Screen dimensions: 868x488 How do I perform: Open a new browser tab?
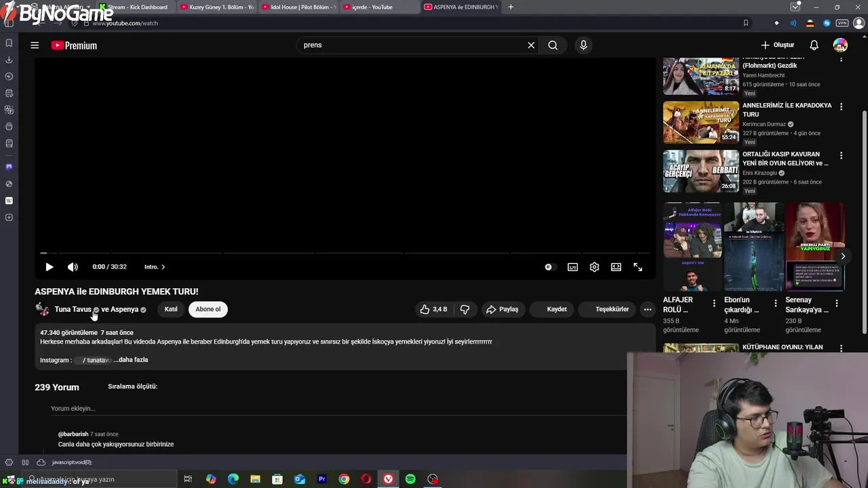tap(511, 7)
